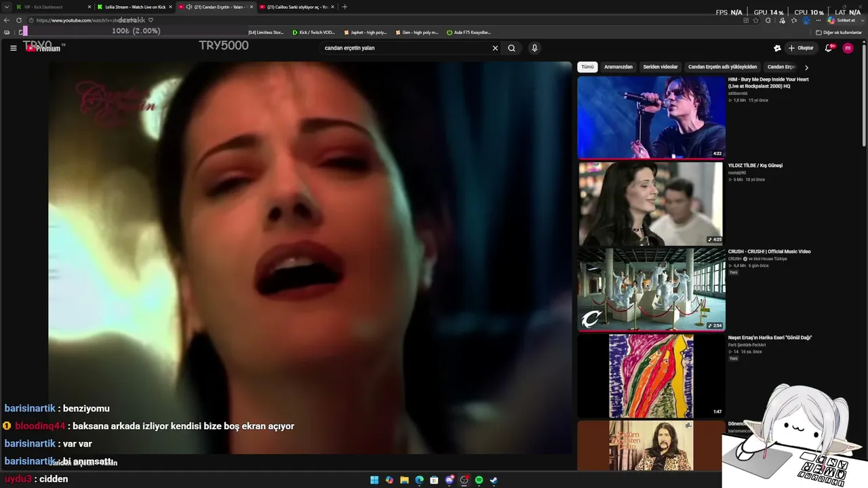Open the CRUSH official music video thumbnail
Image resolution: width=868 pixels, height=488 pixels.
(651, 289)
